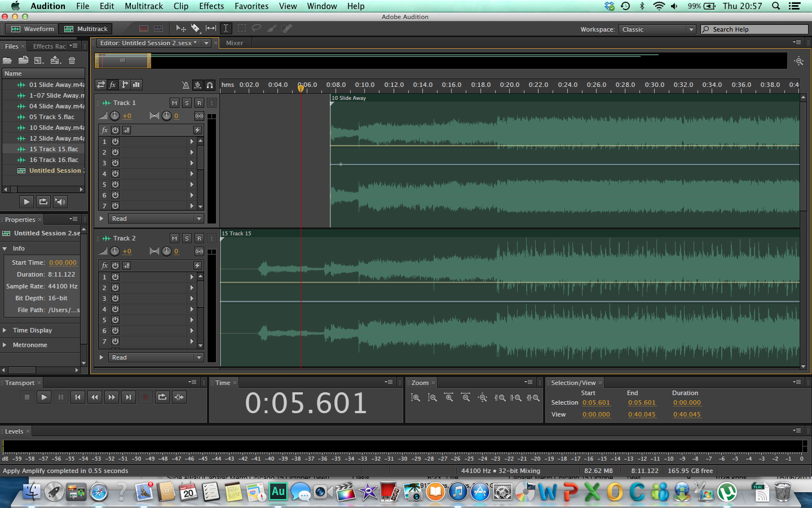The image size is (812, 508).
Task: Click Zoom Out Amplitude icon in Zoom panel
Action: tap(433, 397)
